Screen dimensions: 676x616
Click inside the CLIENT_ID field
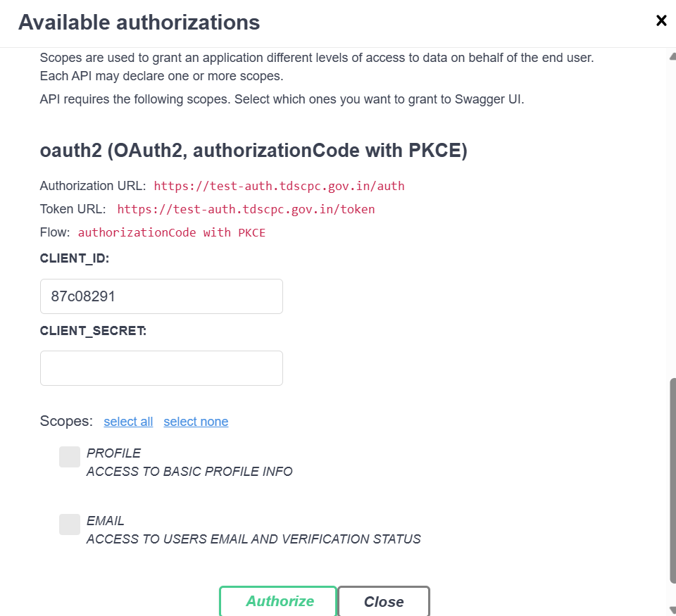[x=161, y=296]
